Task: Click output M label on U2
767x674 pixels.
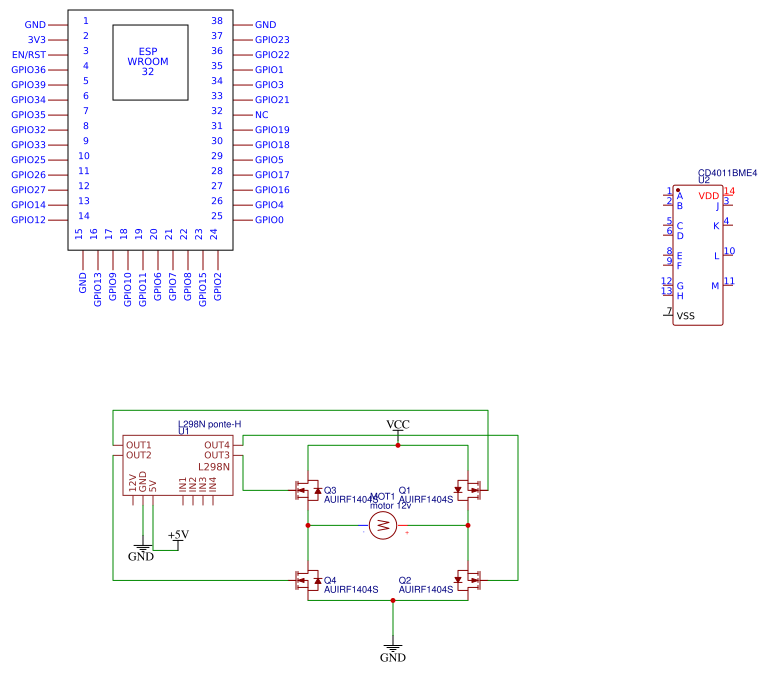Action: coord(715,286)
